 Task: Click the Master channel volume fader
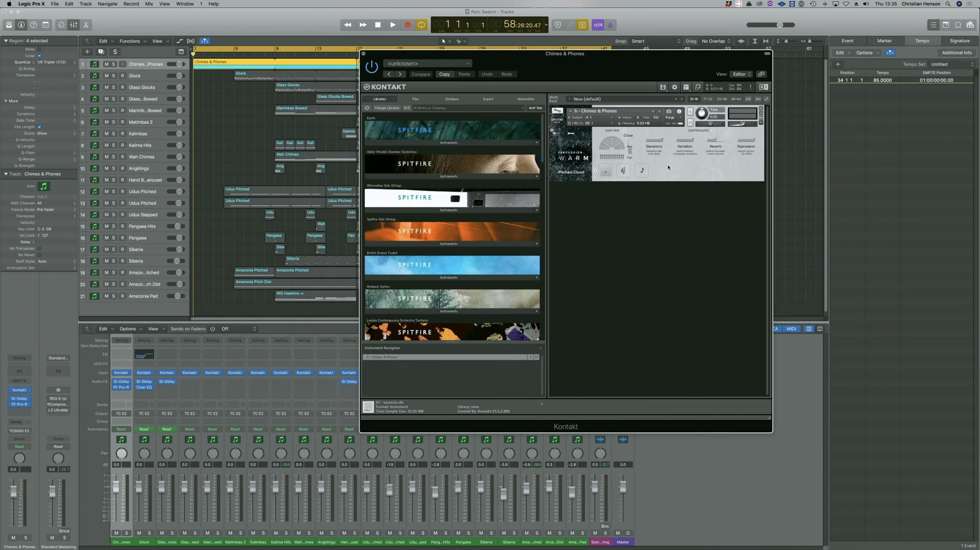(x=622, y=486)
